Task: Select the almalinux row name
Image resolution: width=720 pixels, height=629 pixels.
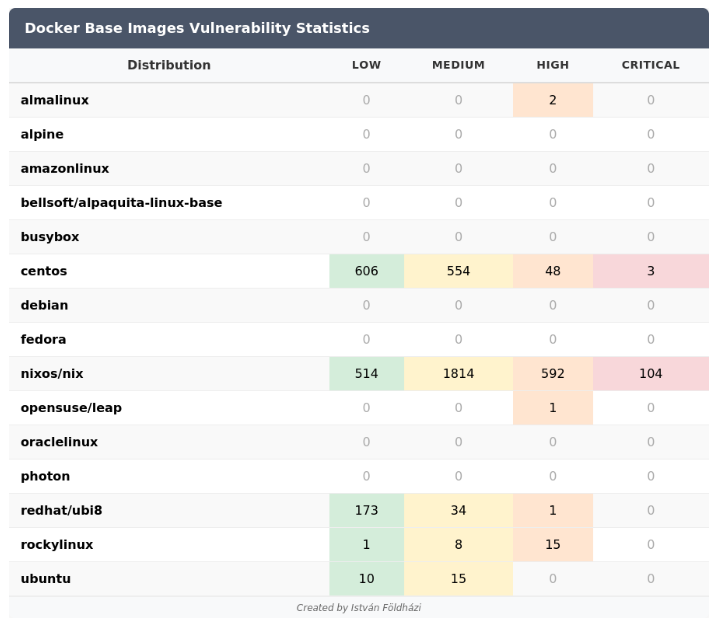Action: tap(55, 100)
